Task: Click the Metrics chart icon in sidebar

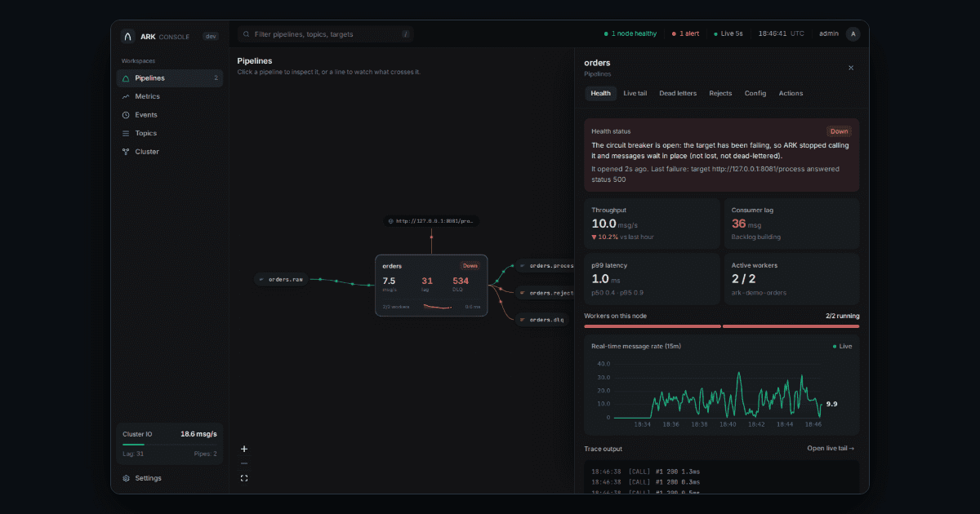Action: (x=126, y=96)
